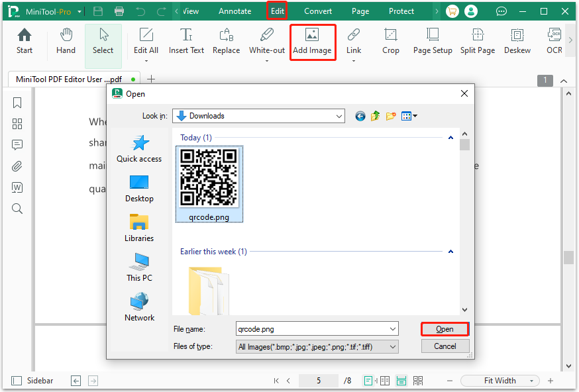The height and width of the screenshot is (392, 579).
Task: Print the document with the printer icon
Action: click(x=119, y=11)
